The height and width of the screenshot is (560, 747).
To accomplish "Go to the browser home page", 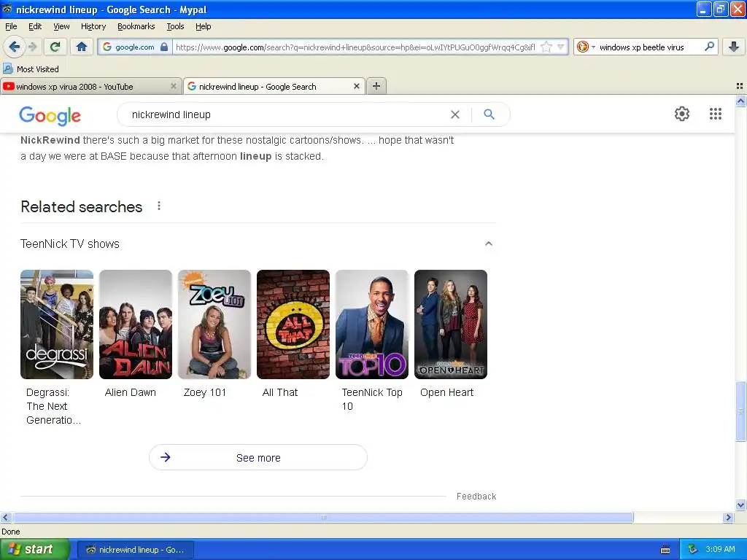I will 82,47.
